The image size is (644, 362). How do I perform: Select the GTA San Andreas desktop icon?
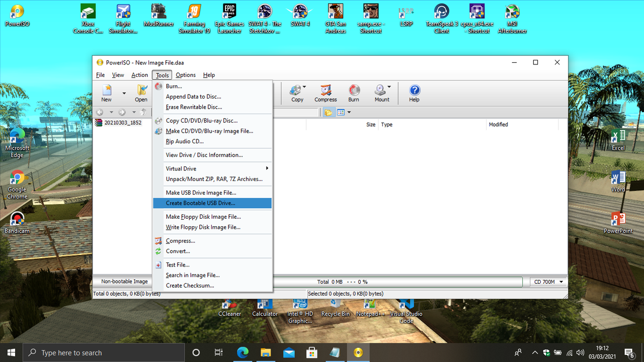pyautogui.click(x=336, y=19)
